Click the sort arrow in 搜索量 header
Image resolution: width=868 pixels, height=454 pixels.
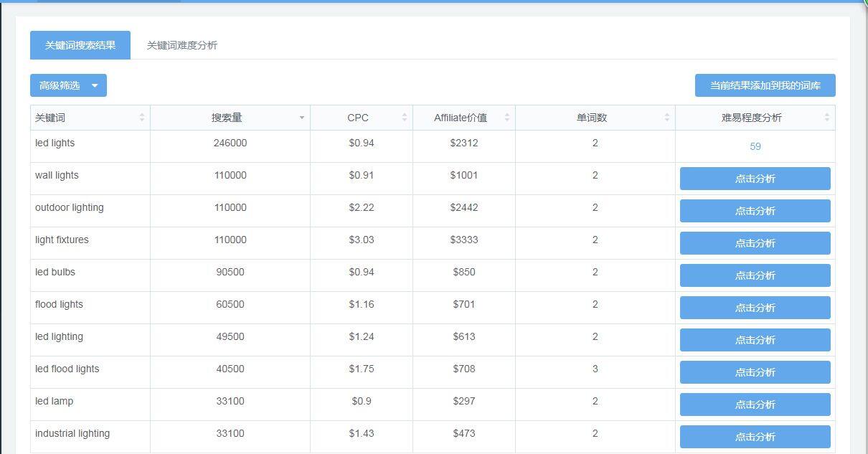[x=302, y=118]
